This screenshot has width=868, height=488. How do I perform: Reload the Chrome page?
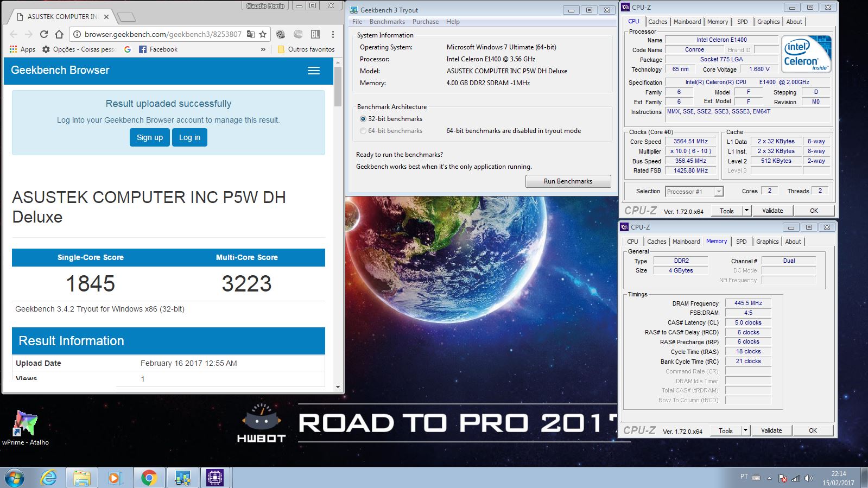pyautogui.click(x=44, y=34)
